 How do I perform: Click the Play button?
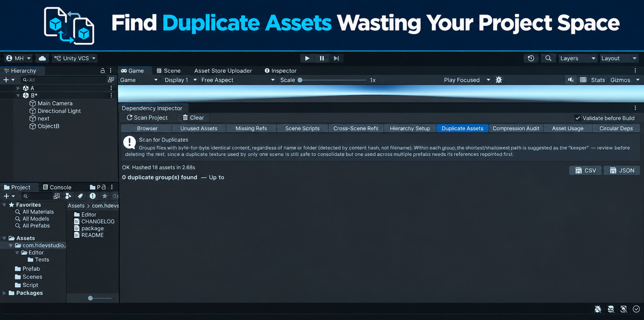307,58
